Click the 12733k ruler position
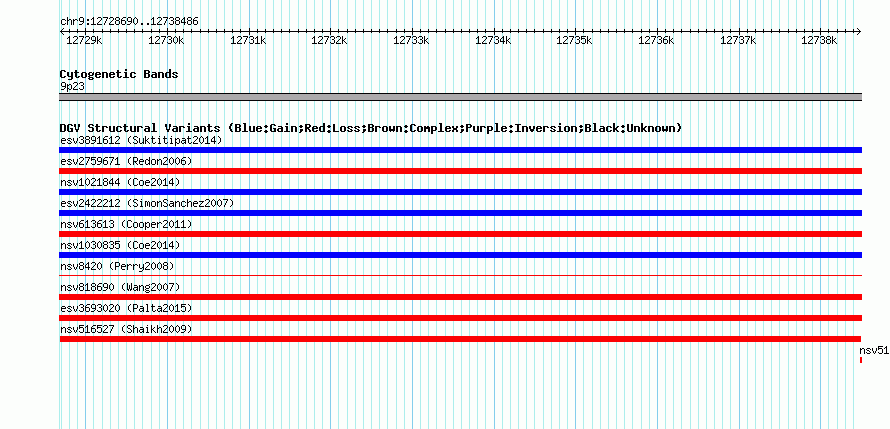The width and height of the screenshot is (890, 429). click(412, 40)
